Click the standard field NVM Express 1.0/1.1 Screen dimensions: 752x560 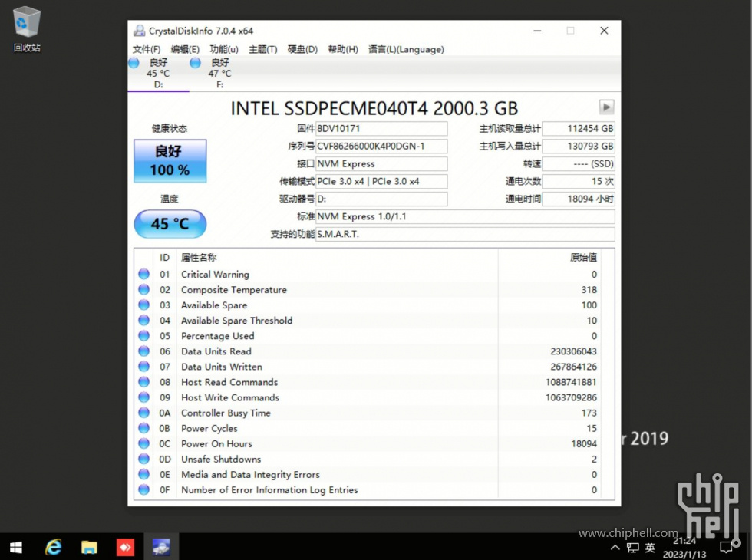[465, 216]
